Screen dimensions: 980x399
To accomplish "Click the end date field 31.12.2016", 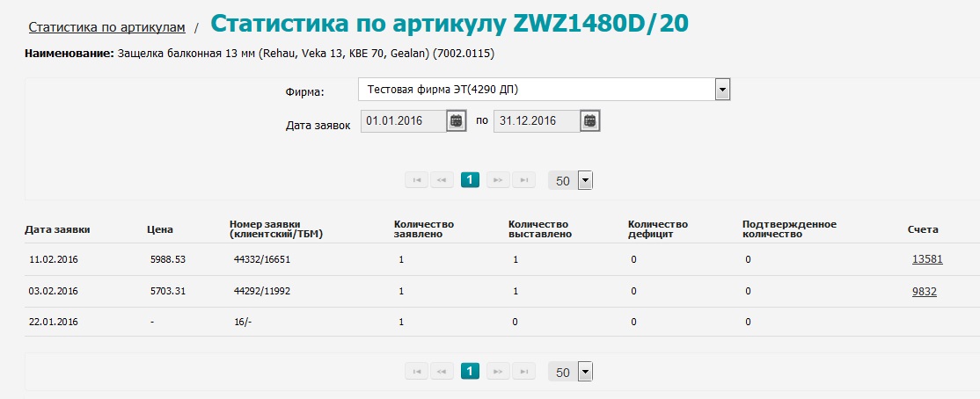I will point(536,121).
